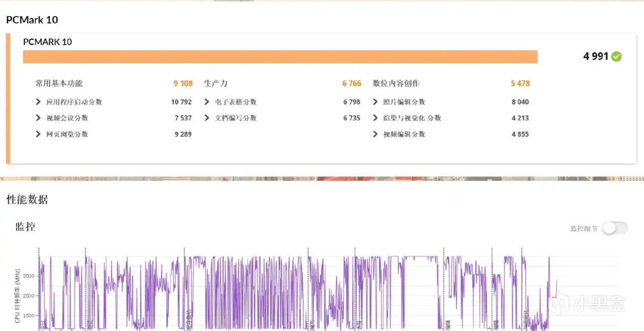The image size is (644, 331).
Task: Click the 性能数据 section heading
Action: coord(27,200)
